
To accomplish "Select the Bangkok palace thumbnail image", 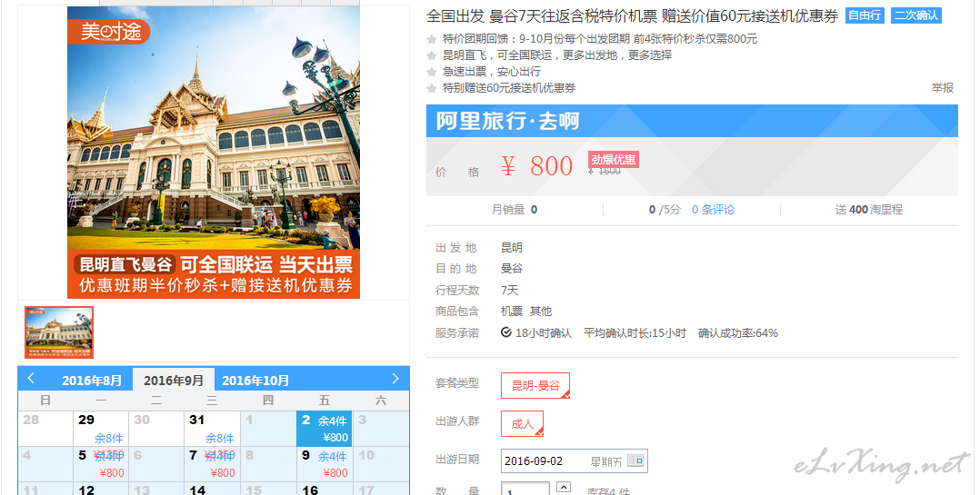I will point(59,332).
